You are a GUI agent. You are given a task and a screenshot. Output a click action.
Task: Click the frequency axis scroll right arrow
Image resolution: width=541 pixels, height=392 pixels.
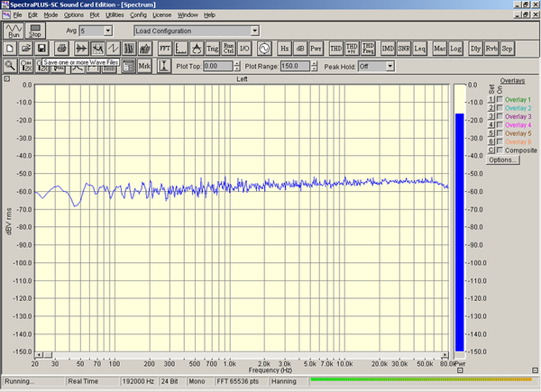click(x=445, y=355)
